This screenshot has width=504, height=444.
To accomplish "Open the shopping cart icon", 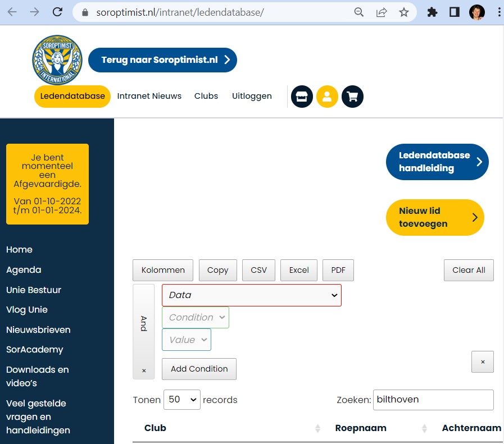I will (352, 97).
